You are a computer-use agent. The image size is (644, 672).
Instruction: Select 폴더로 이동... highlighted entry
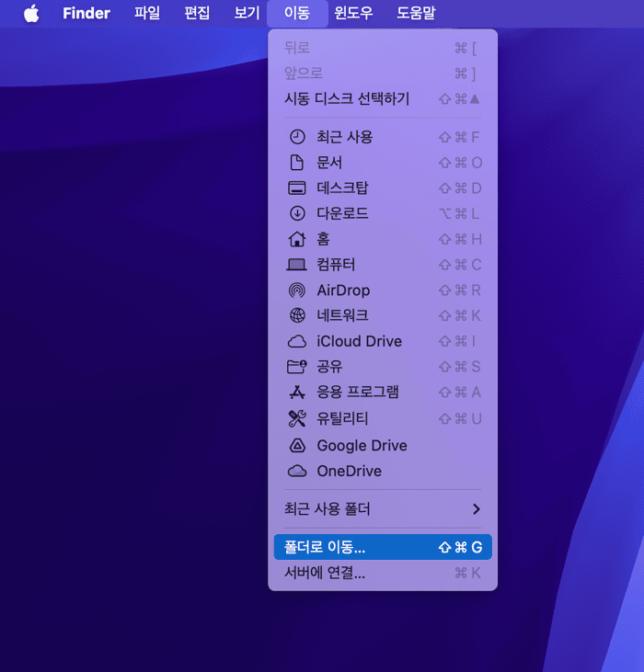pyautogui.click(x=383, y=547)
